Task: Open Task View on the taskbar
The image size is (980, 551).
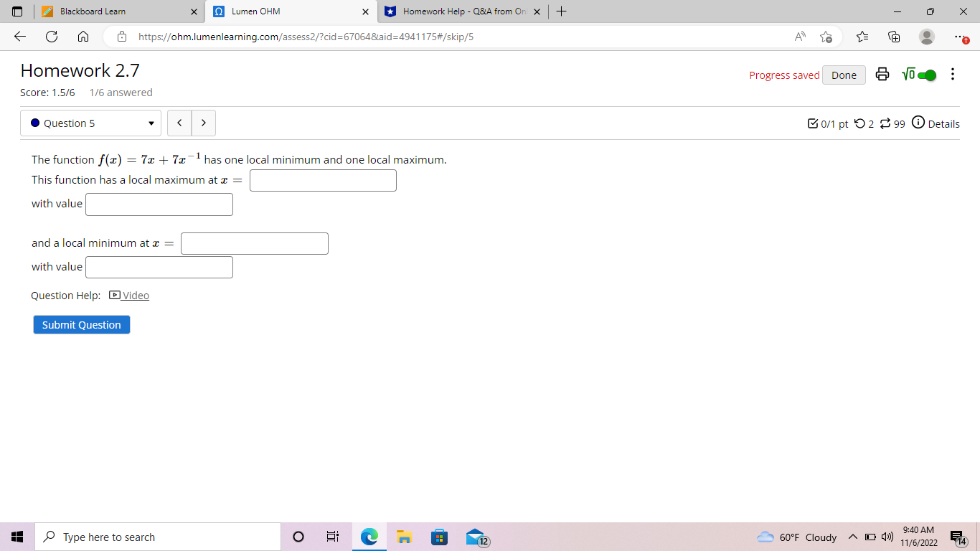Action: click(333, 537)
